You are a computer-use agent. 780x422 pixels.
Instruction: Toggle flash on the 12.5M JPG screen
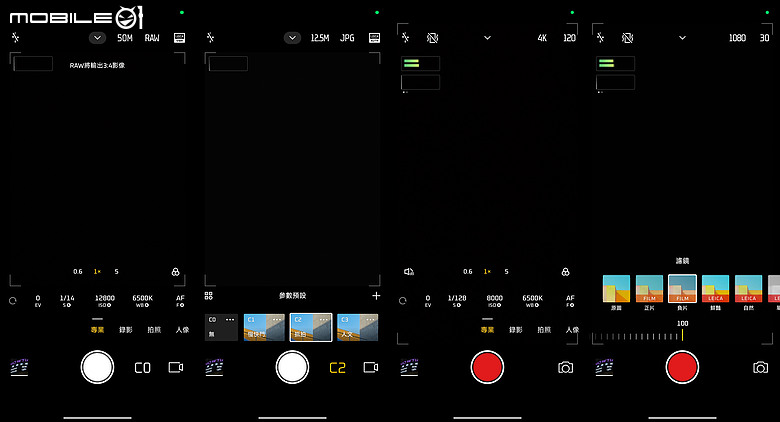point(210,38)
